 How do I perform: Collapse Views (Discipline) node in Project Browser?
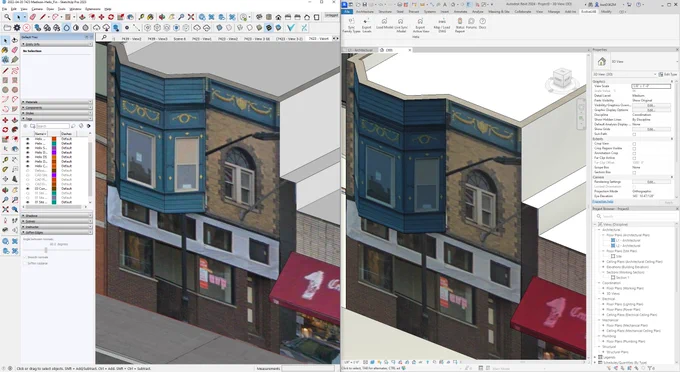[x=595, y=224]
